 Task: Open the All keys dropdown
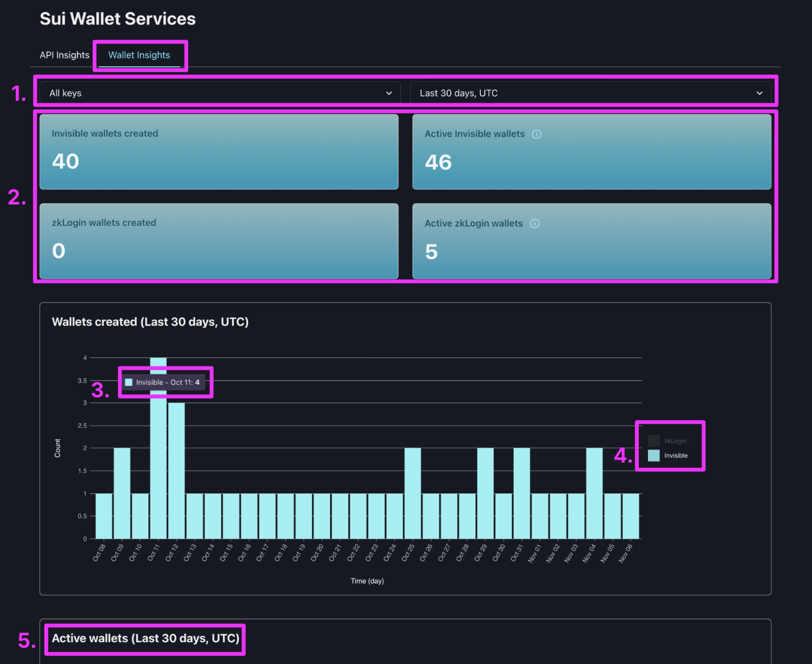(x=220, y=93)
